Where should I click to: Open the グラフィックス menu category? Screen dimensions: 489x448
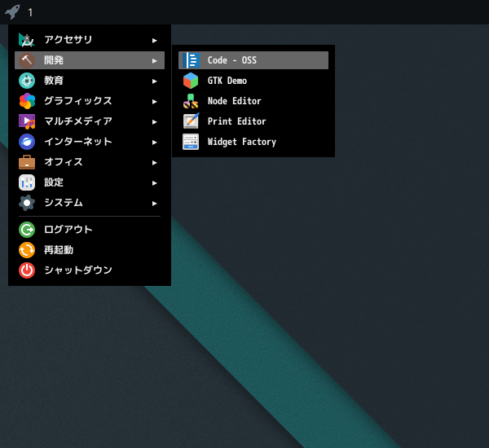pos(90,101)
